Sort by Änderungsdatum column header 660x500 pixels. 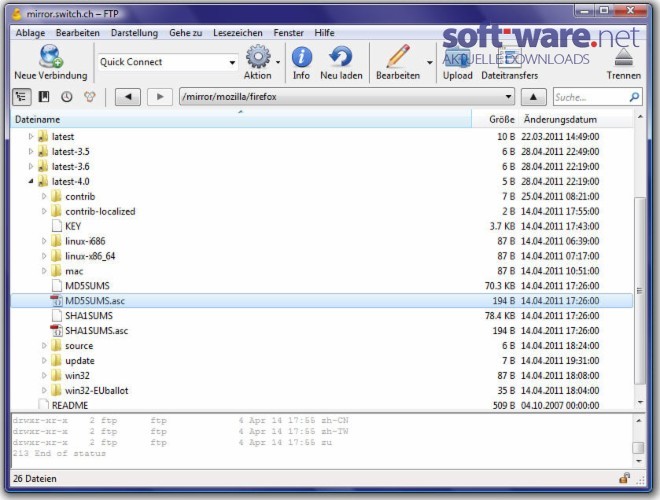575,120
